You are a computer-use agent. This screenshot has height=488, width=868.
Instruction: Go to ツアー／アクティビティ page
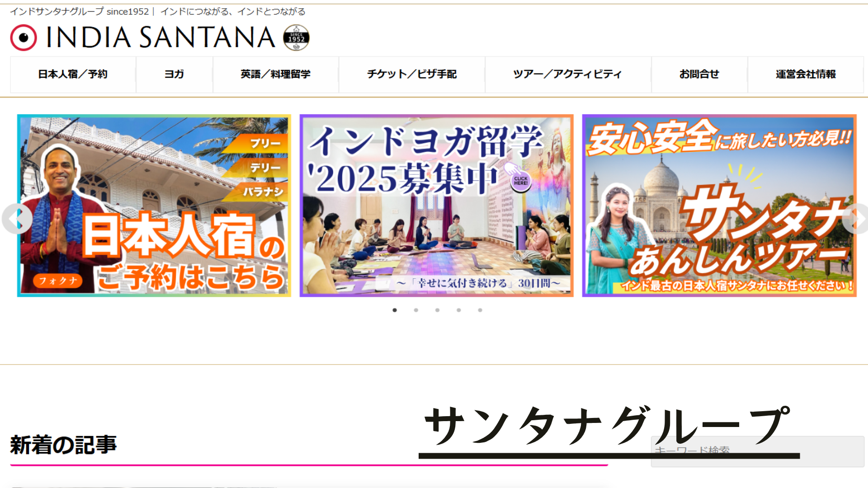click(x=568, y=75)
